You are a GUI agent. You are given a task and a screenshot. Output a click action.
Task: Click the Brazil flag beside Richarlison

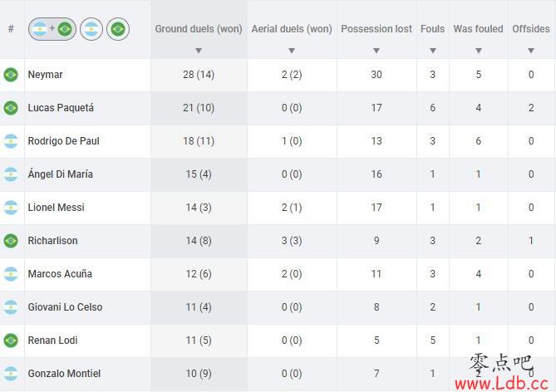(x=11, y=241)
